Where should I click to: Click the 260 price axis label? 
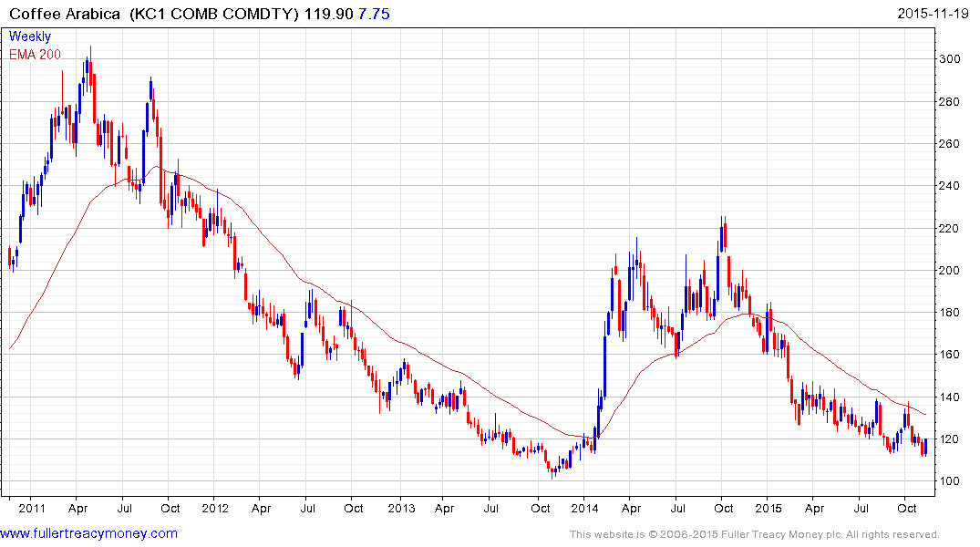tap(949, 143)
